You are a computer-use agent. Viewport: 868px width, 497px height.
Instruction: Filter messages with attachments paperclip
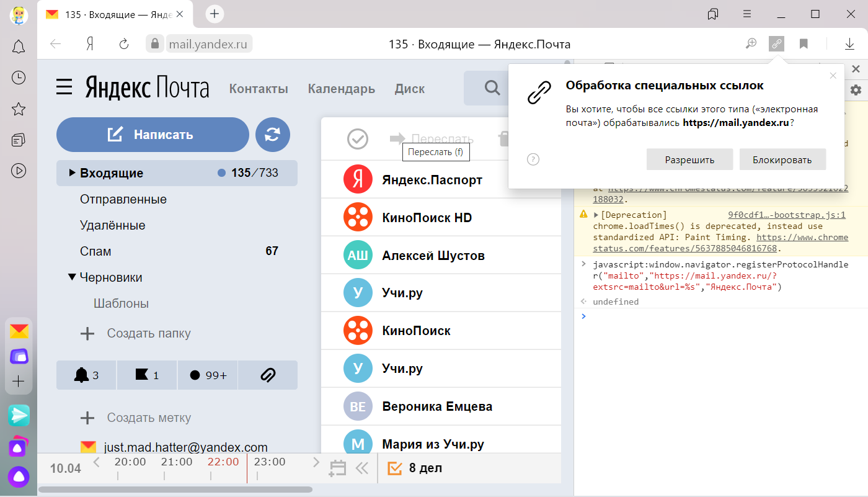point(268,375)
